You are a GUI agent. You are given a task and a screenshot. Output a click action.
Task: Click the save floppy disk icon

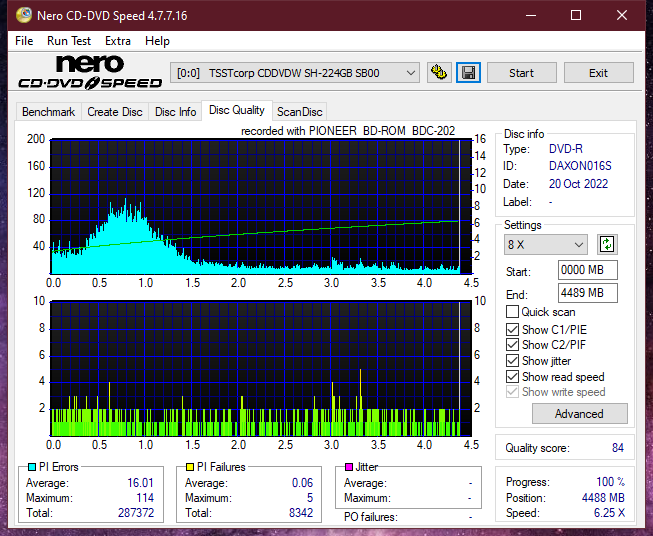coord(469,73)
